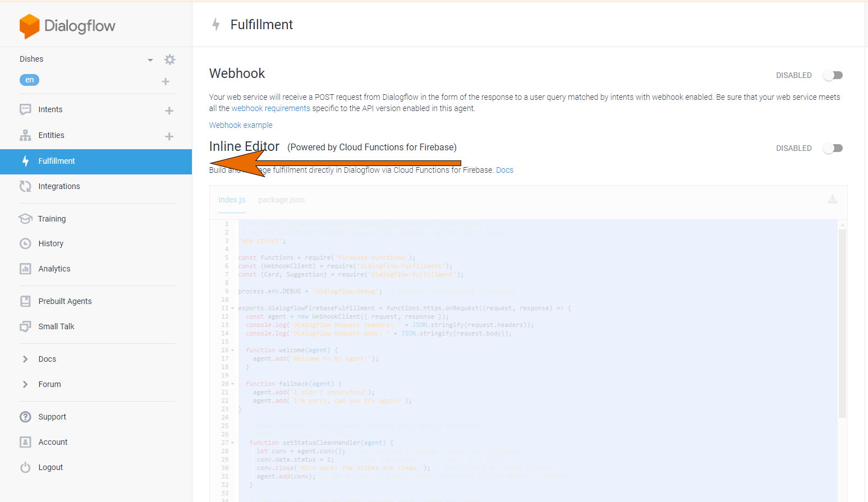This screenshot has width=868, height=502.
Task: Click the Fulfillment lightning bolt sidebar icon
Action: [x=25, y=161]
